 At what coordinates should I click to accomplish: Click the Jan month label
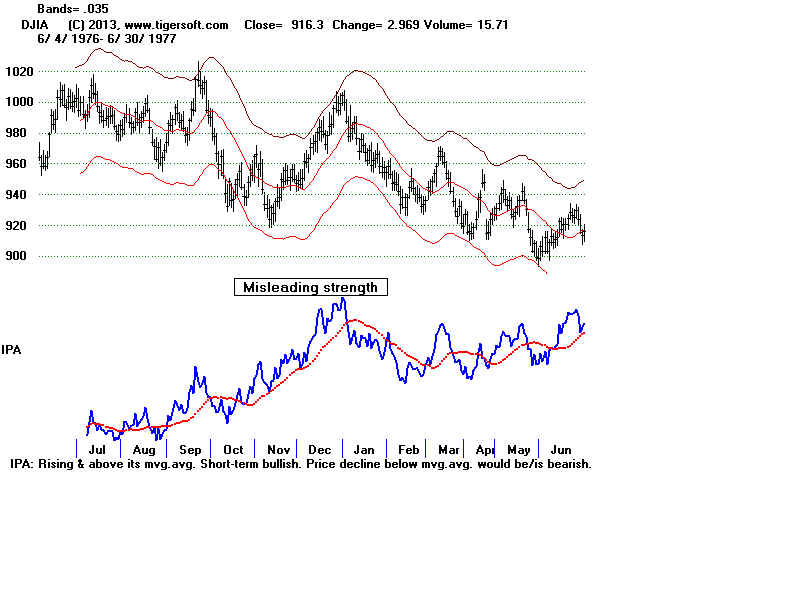[x=364, y=449]
